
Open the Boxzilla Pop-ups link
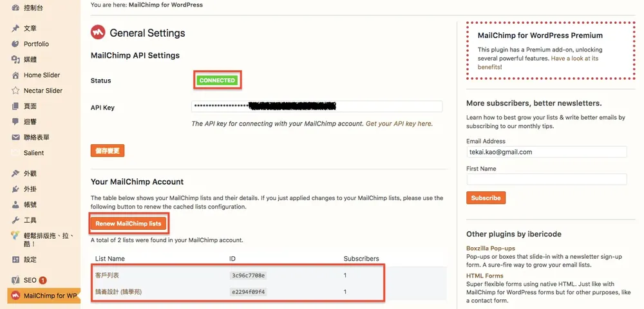tap(490, 248)
